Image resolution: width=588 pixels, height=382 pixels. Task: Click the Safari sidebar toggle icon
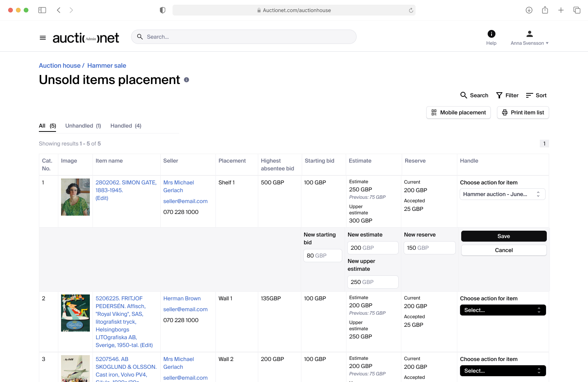coord(42,10)
